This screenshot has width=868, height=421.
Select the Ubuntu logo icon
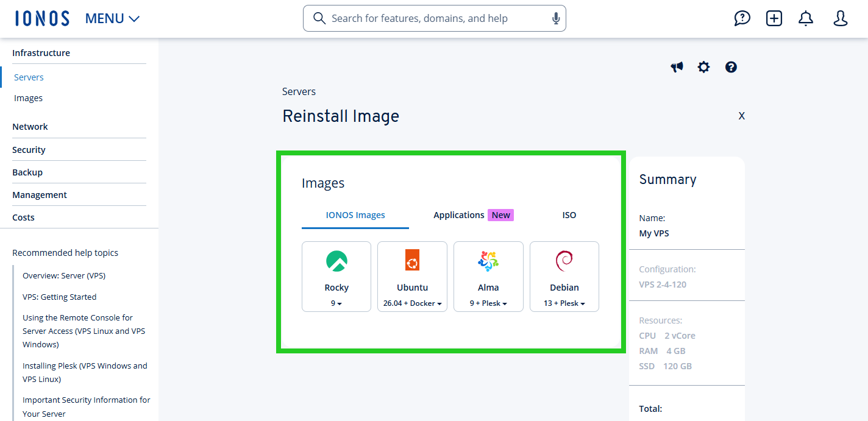tap(413, 261)
